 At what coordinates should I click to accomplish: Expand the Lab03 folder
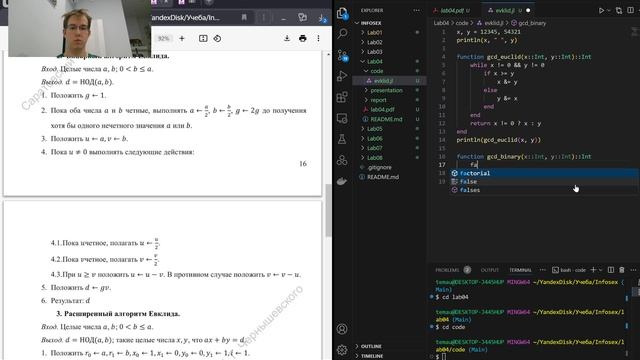click(x=374, y=52)
